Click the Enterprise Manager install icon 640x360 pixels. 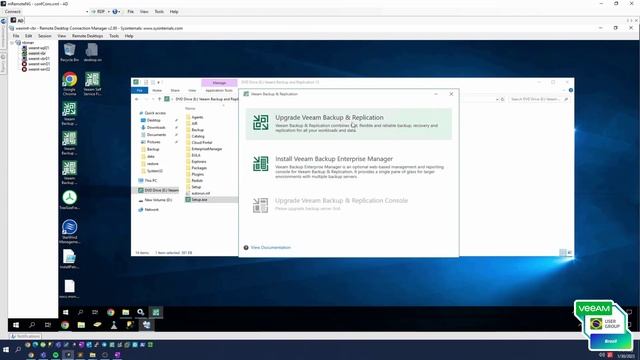[260, 164]
